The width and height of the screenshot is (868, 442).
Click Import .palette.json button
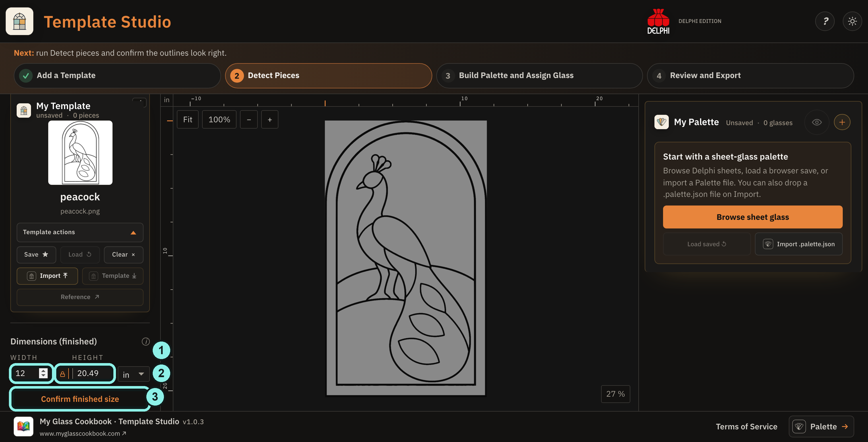click(x=799, y=244)
